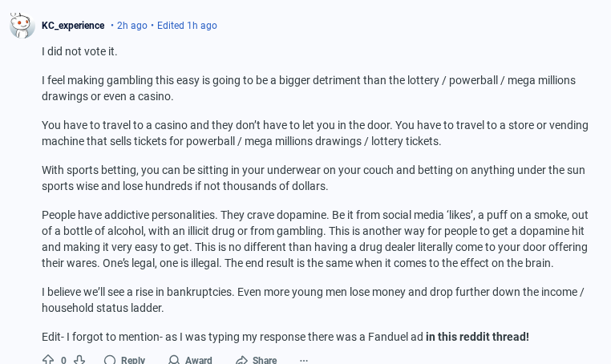Click the vote count number
The width and height of the screenshot is (611, 364).
tap(64, 360)
